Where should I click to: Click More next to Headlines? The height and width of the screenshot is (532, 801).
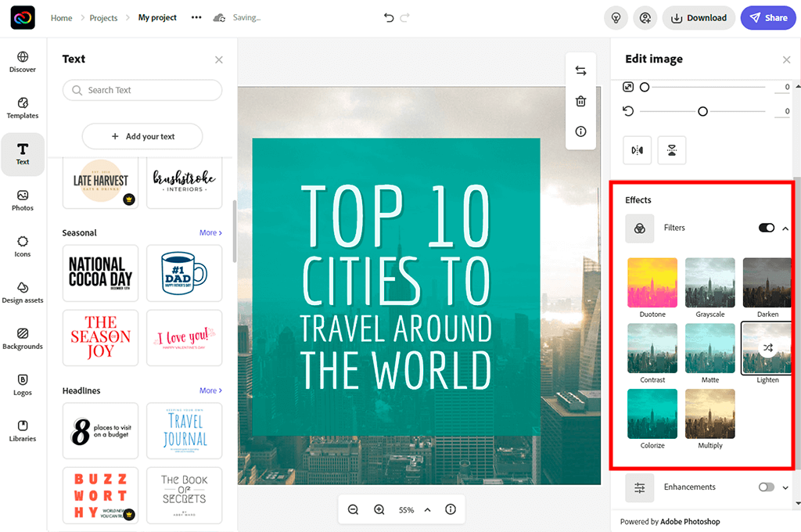coord(210,390)
